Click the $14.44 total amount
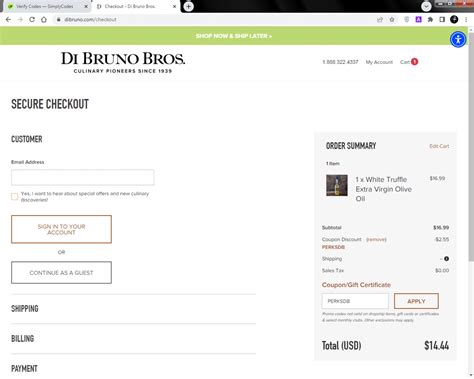This screenshot has height=379, width=474. coord(436,346)
